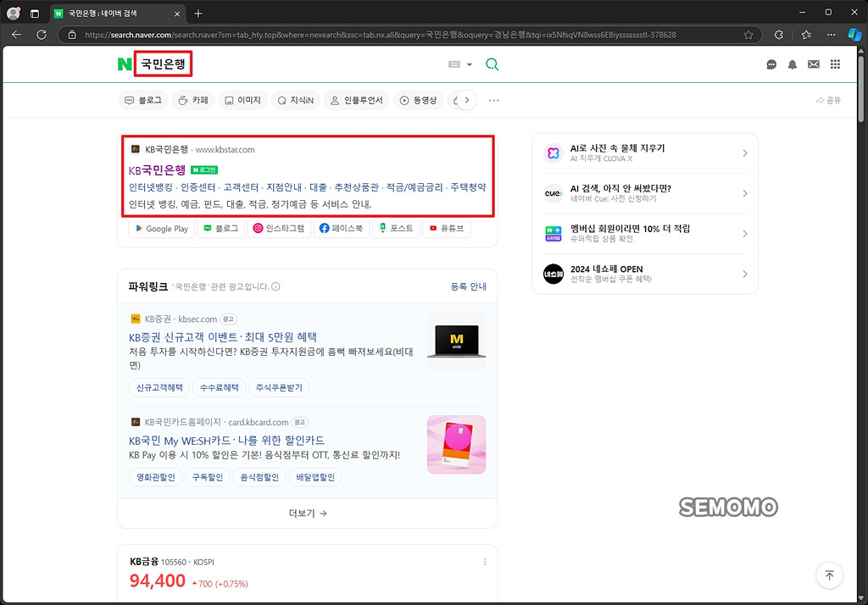Click the 구독할인 tag
868x605 pixels.
[x=208, y=477]
